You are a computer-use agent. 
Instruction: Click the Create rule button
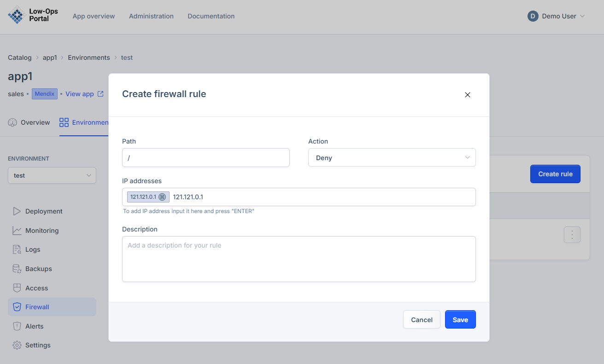pos(555,174)
